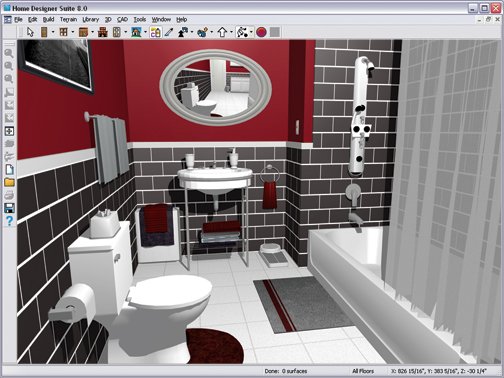Save the plan with floppy disk icon

tap(9, 208)
